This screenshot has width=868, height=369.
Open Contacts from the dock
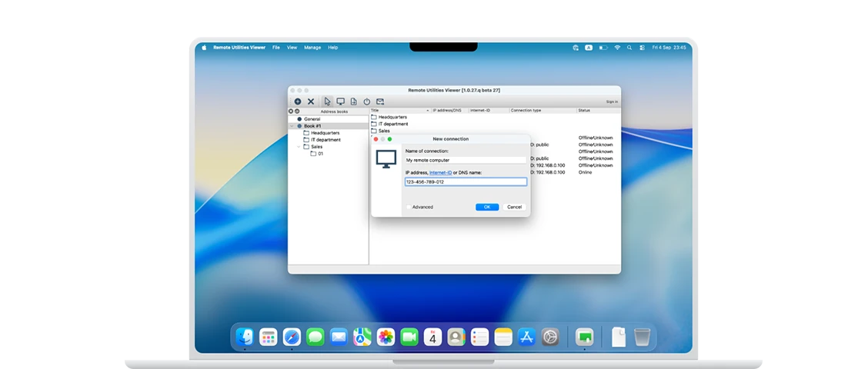456,337
